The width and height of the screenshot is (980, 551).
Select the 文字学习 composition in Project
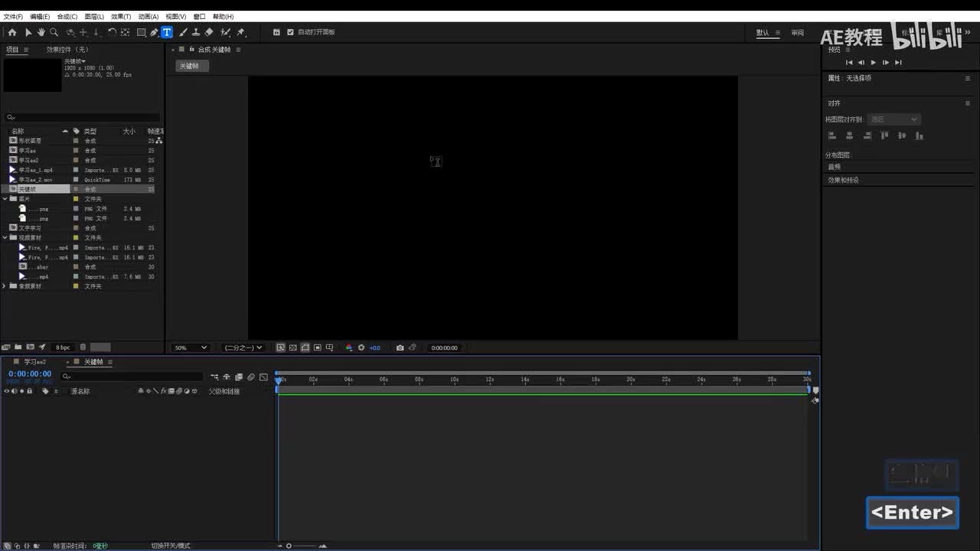[31, 228]
